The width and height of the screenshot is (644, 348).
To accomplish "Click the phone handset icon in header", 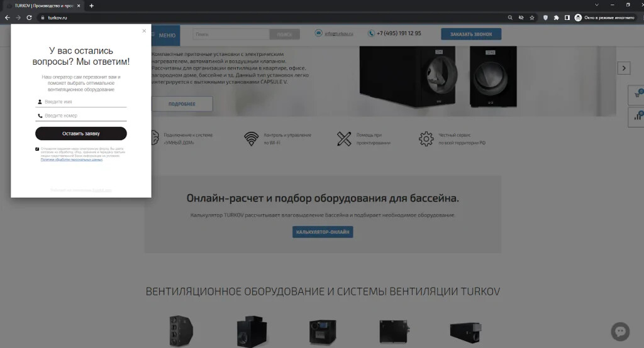I will (x=371, y=33).
